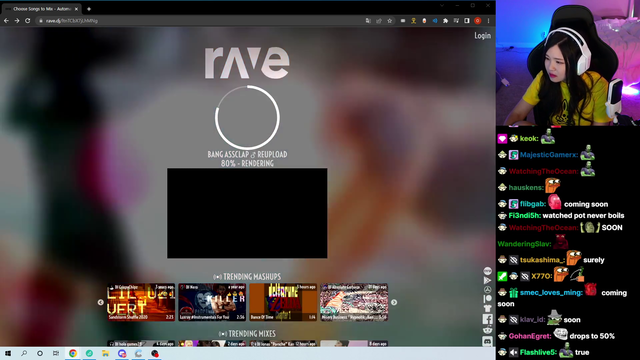The image size is (640, 360).
Task: Click GohanEgret username in chat
Action: (x=529, y=336)
